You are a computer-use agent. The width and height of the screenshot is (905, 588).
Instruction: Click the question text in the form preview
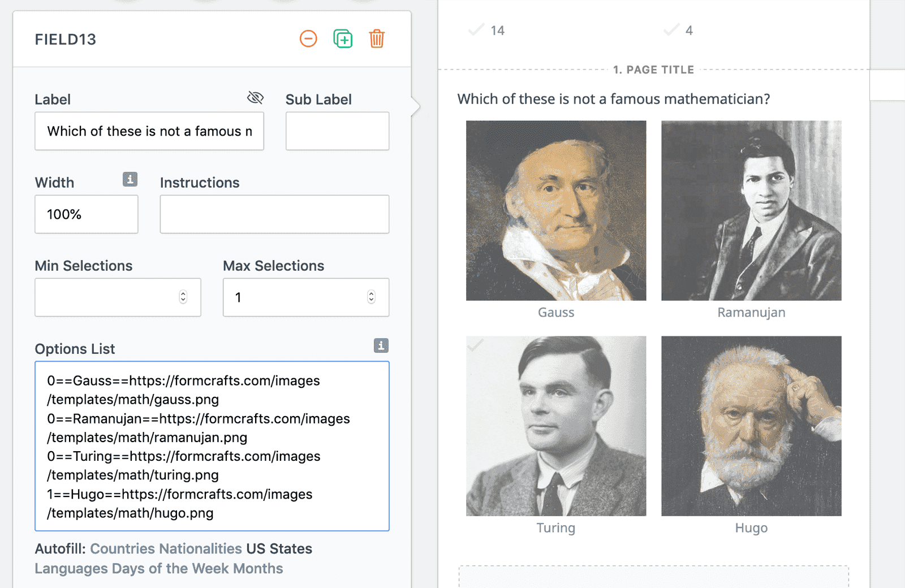pyautogui.click(x=614, y=99)
